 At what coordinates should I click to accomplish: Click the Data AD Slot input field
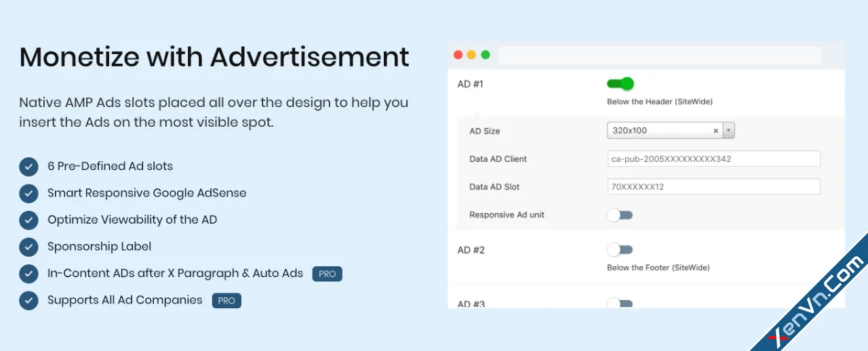713,187
